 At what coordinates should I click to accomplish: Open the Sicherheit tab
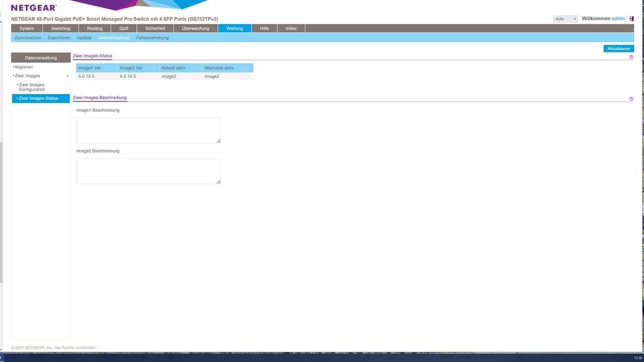coord(155,28)
